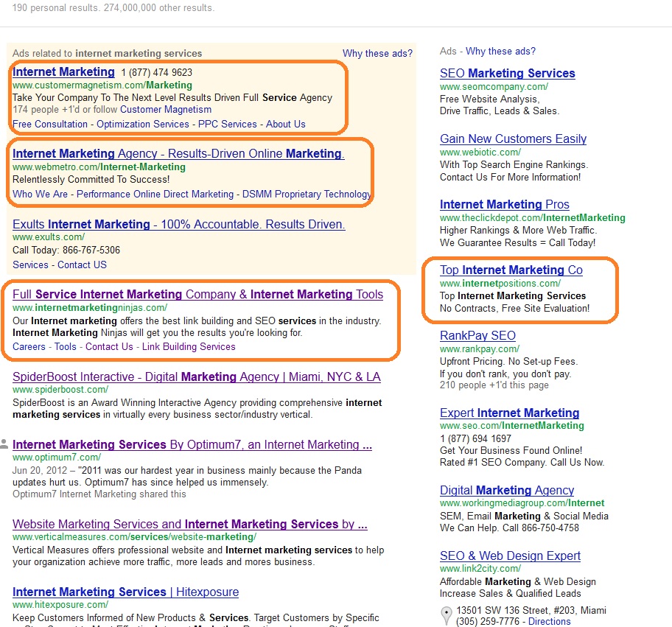Image resolution: width=672 pixels, height=627 pixels.
Task: Click the Who We Are sitelink
Action: click(x=40, y=195)
